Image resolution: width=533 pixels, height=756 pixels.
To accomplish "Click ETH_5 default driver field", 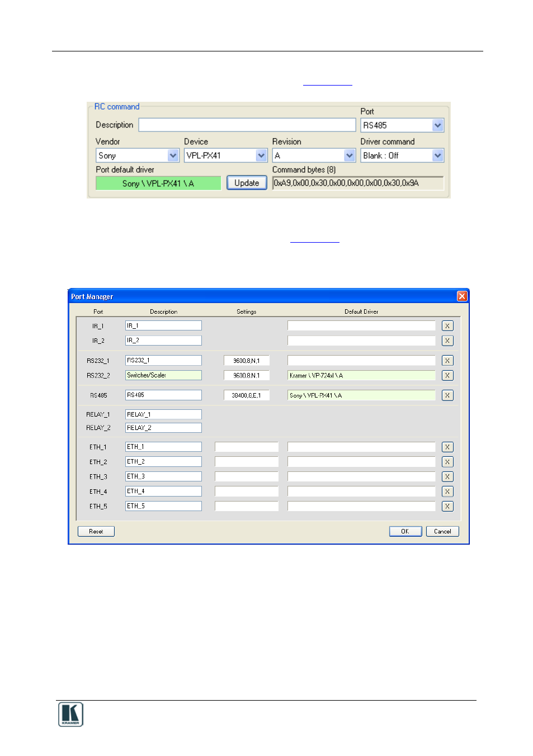I will coord(361,506).
